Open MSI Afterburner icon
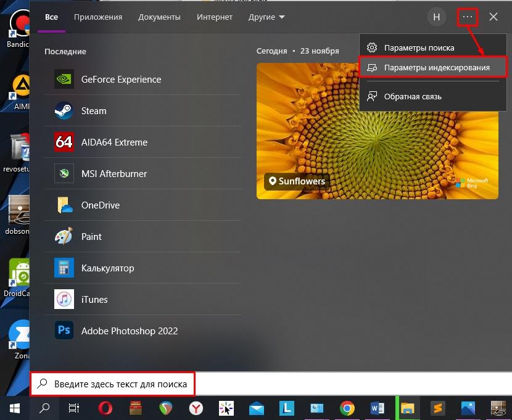The height and width of the screenshot is (420, 512). (x=64, y=173)
